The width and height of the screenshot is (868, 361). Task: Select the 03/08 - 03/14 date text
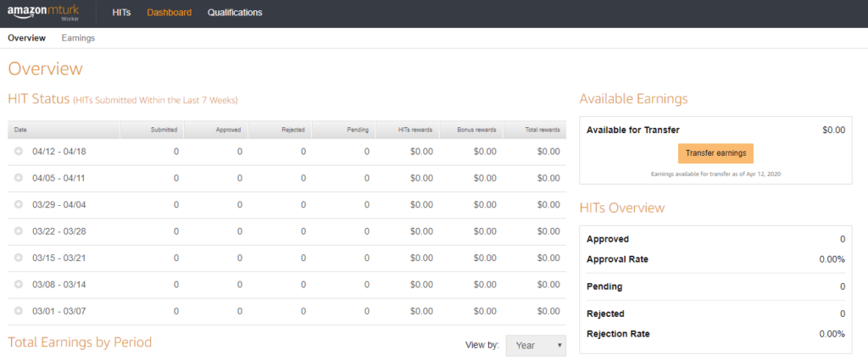58,284
